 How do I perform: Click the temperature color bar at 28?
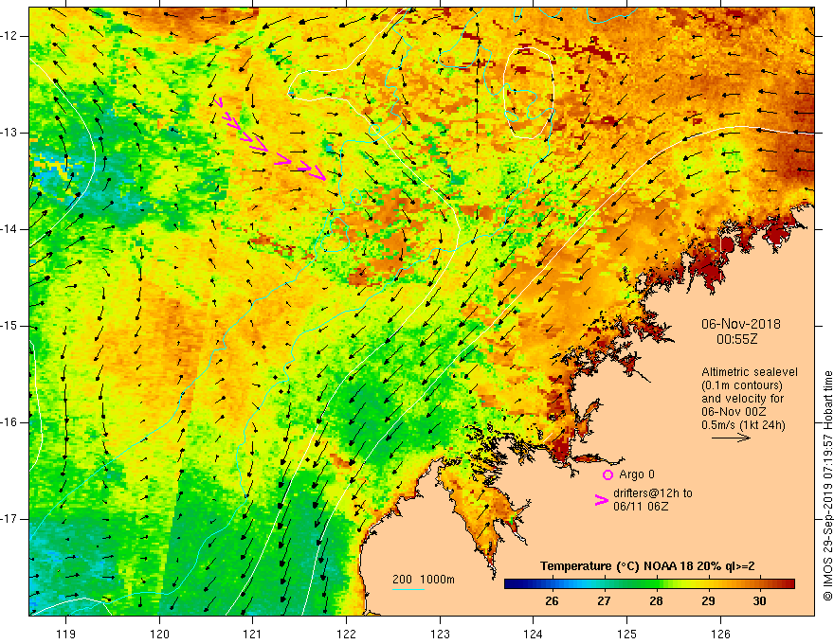655,584
